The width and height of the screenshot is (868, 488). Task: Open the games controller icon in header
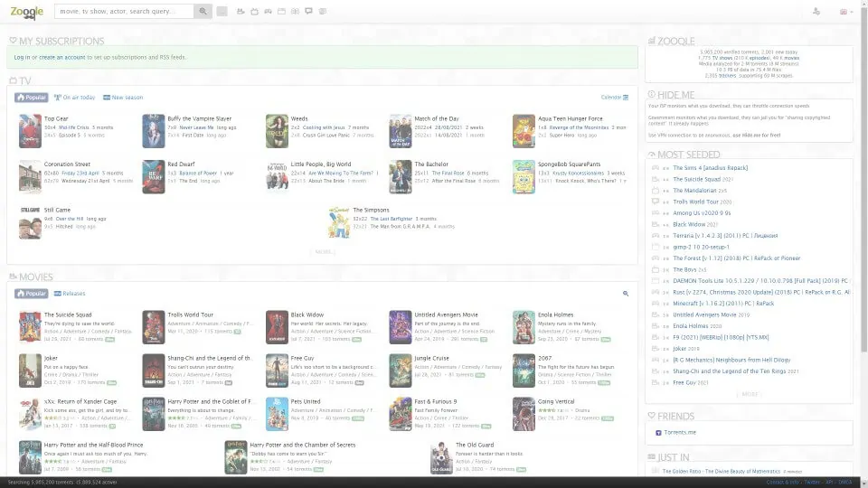coord(268,11)
